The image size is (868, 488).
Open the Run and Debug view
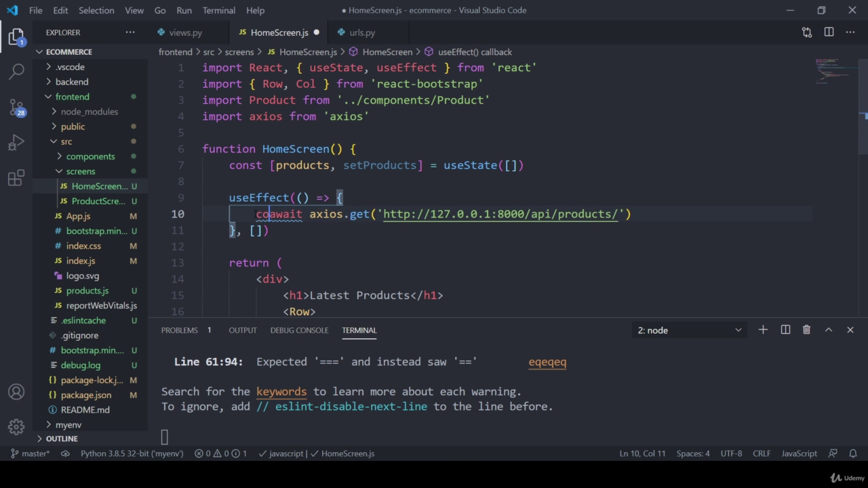point(16,143)
